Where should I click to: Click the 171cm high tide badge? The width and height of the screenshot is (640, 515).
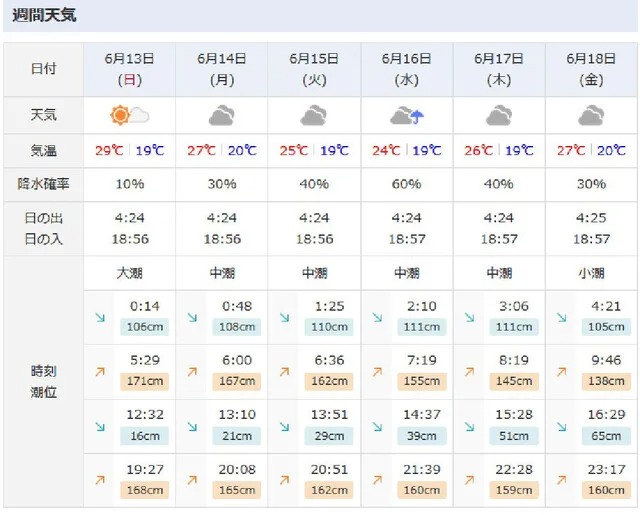[144, 381]
